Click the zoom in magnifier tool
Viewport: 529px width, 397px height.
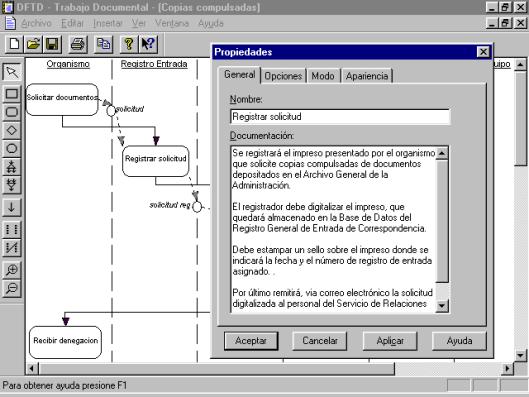pos(12,270)
